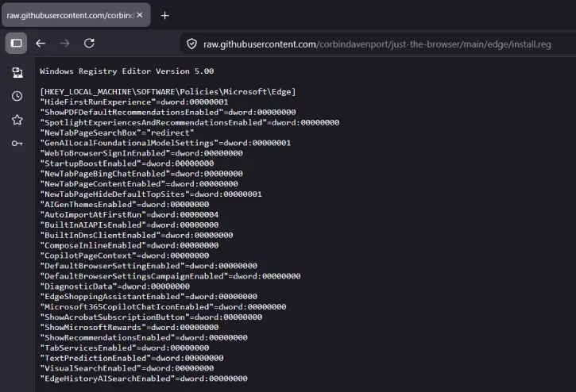Reload the current page

pos(89,44)
